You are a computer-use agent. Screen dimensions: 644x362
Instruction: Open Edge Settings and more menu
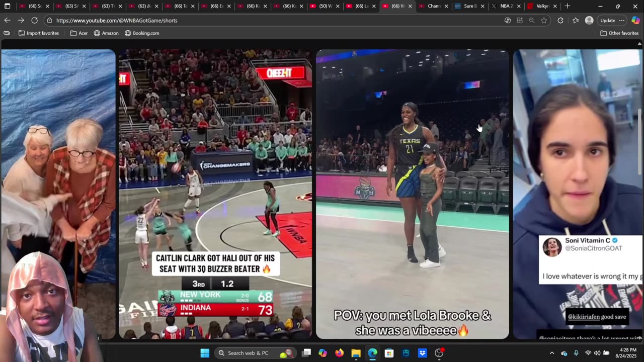pyautogui.click(x=622, y=21)
